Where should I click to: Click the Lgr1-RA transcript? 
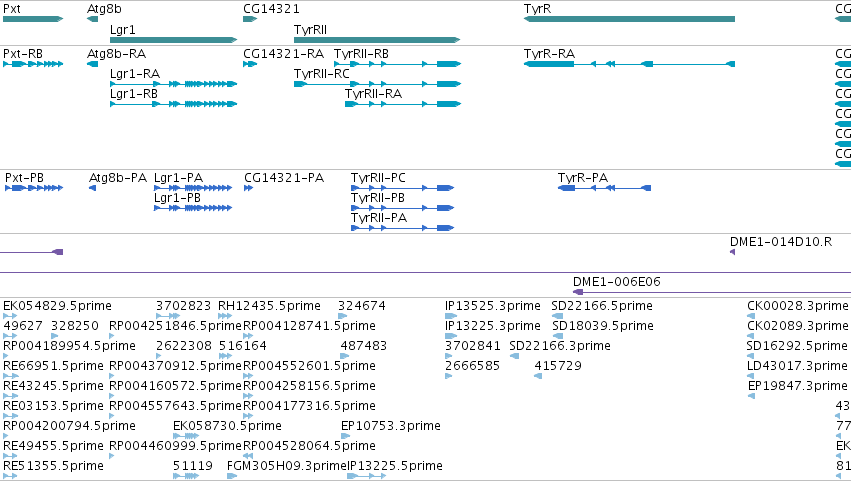tap(174, 84)
